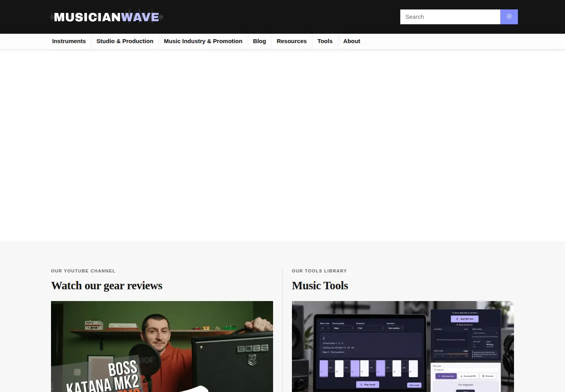Click the purple search submit button
The width and height of the screenshot is (565, 392).
(x=509, y=17)
